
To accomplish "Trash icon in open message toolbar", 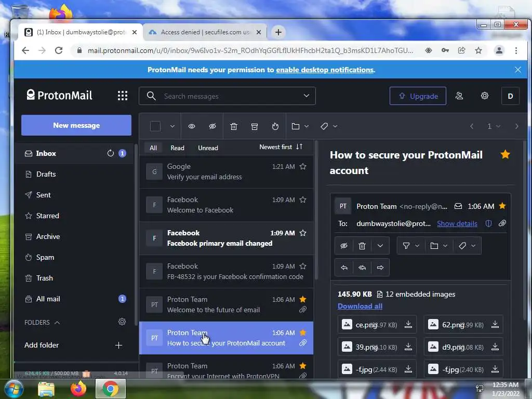I will coord(362,246).
